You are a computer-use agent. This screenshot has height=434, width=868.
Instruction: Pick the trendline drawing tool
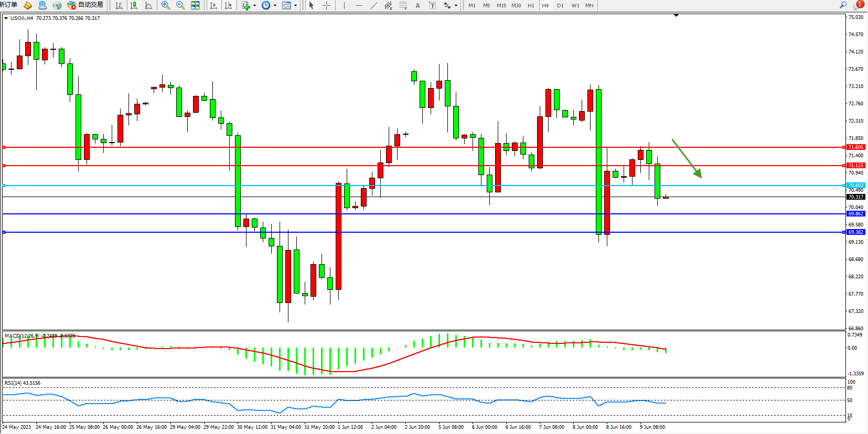click(x=373, y=5)
